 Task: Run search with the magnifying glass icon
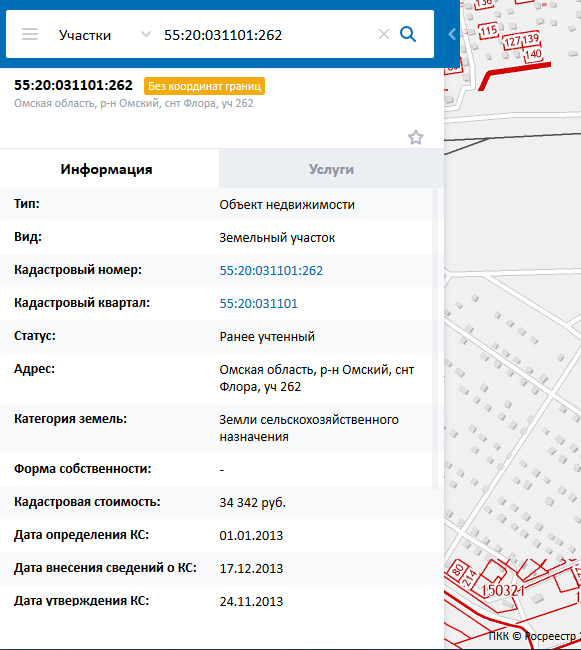coord(408,34)
